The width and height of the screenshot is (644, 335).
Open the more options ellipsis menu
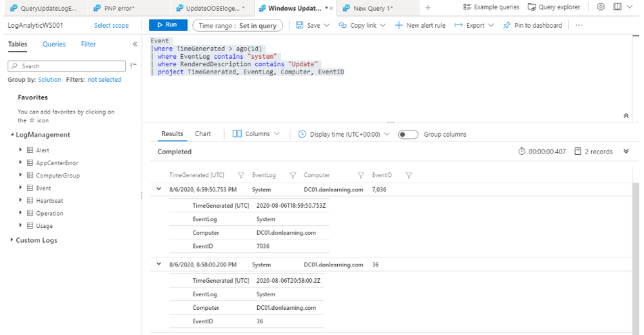[579, 25]
